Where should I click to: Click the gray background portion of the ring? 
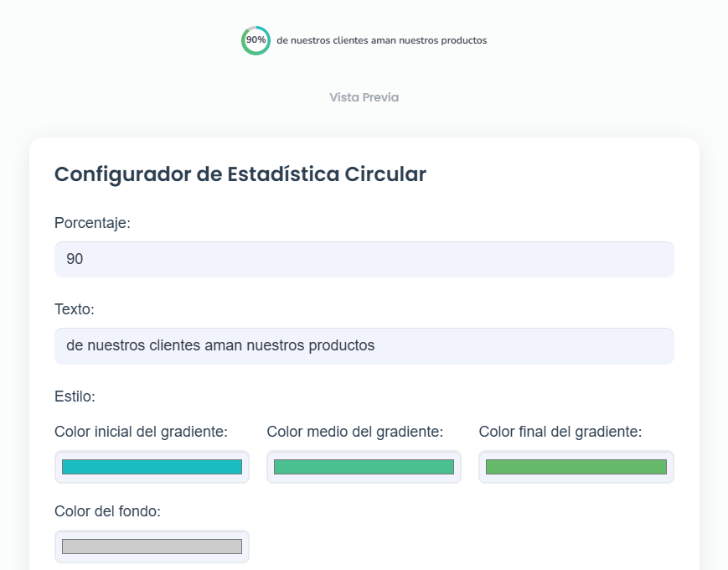pyautogui.click(x=252, y=28)
